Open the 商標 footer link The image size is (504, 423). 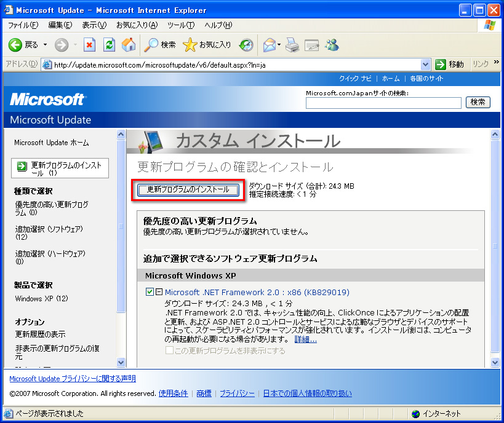(x=204, y=393)
